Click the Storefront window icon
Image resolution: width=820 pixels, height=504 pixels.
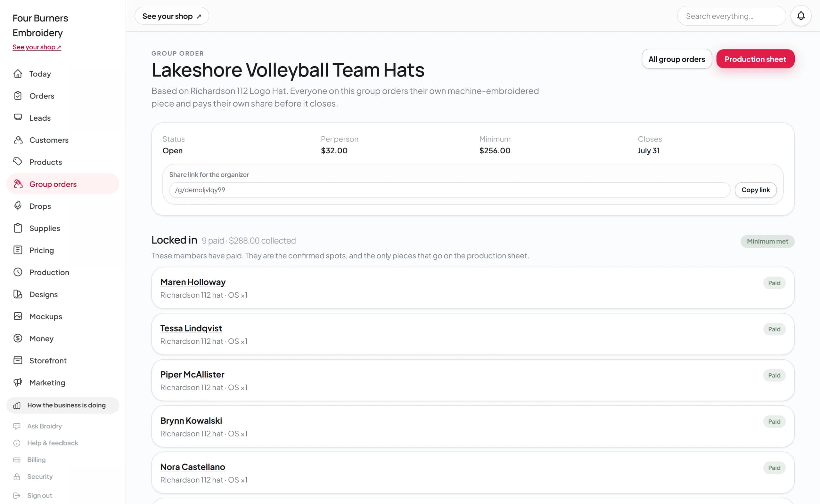point(18,360)
